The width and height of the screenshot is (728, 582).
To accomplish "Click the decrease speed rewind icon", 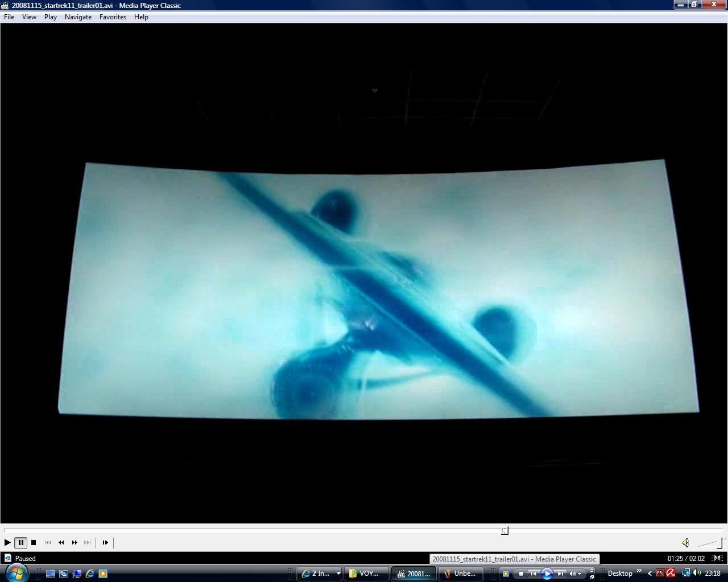I will 61,542.
